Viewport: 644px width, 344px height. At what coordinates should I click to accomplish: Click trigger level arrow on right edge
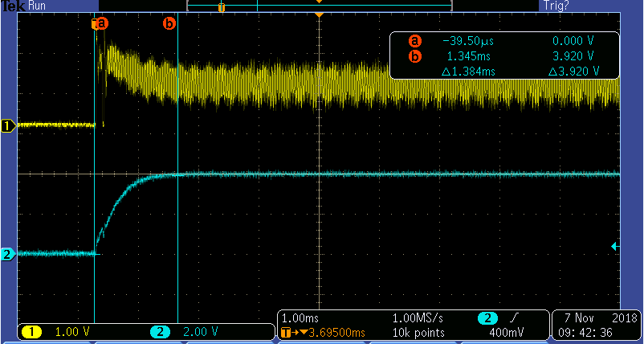tap(615, 246)
